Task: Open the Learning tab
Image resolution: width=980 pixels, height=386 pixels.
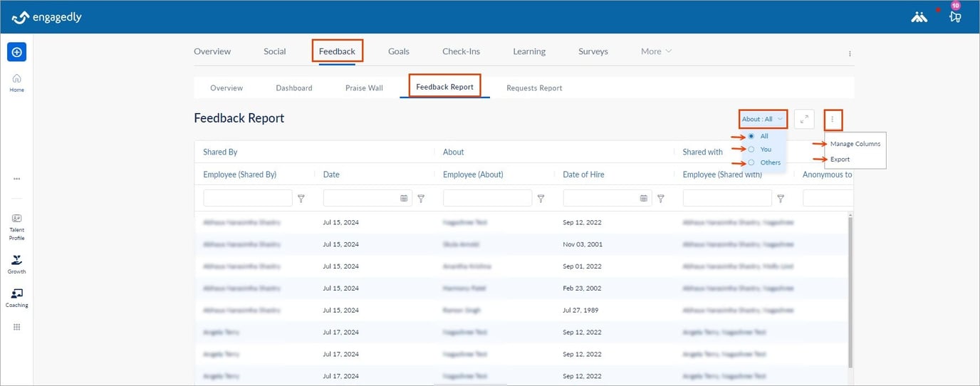Action: (529, 51)
